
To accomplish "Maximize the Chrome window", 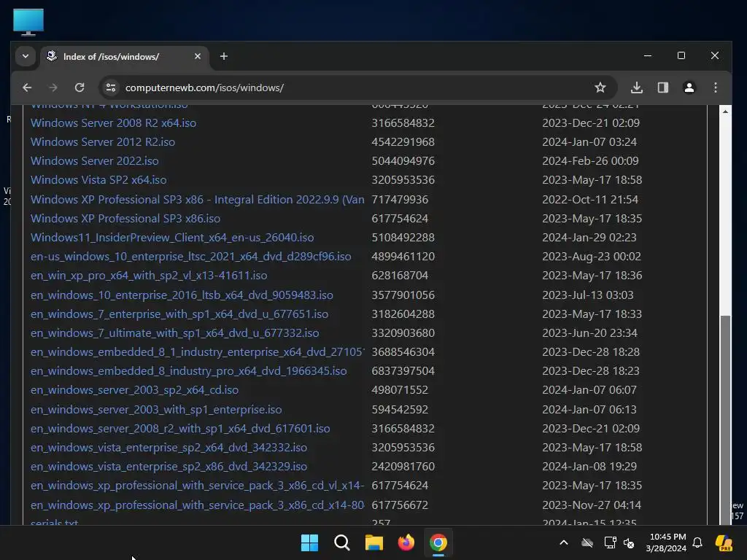I will (681, 55).
